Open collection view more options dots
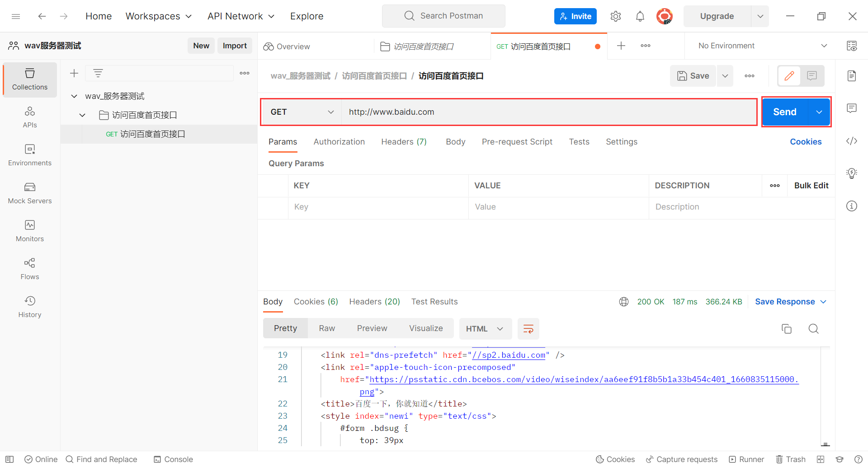This screenshot has height=467, width=868. [x=245, y=73]
